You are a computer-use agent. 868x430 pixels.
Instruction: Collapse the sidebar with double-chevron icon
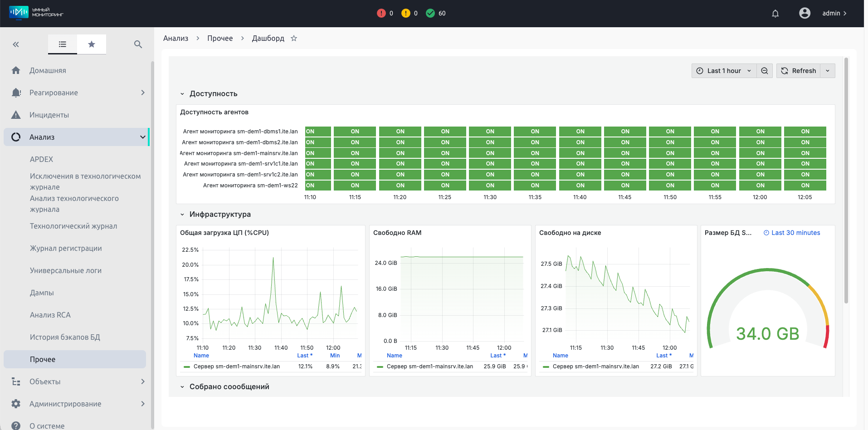[16, 44]
